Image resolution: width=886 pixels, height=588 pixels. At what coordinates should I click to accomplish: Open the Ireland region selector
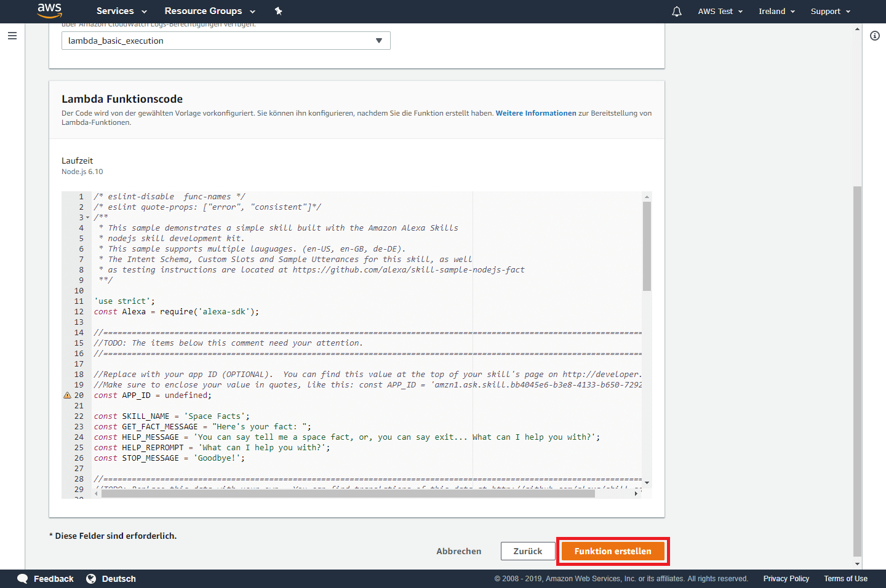[x=777, y=11]
